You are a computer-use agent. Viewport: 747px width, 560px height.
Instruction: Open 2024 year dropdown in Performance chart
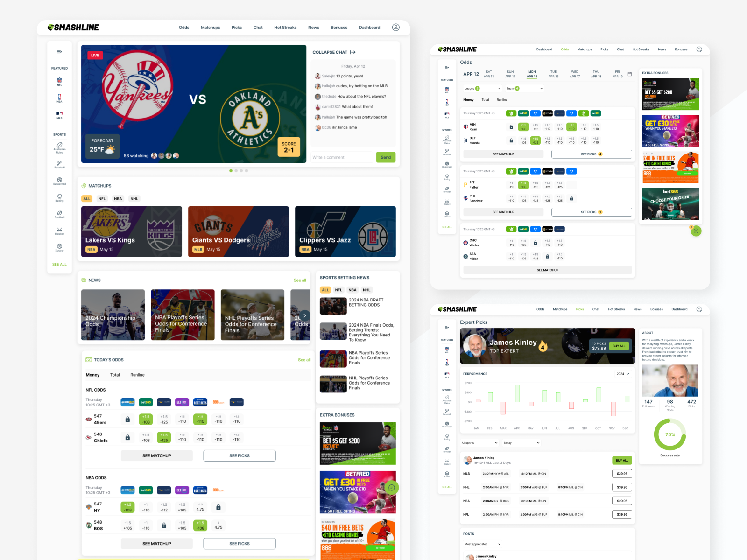tap(623, 374)
